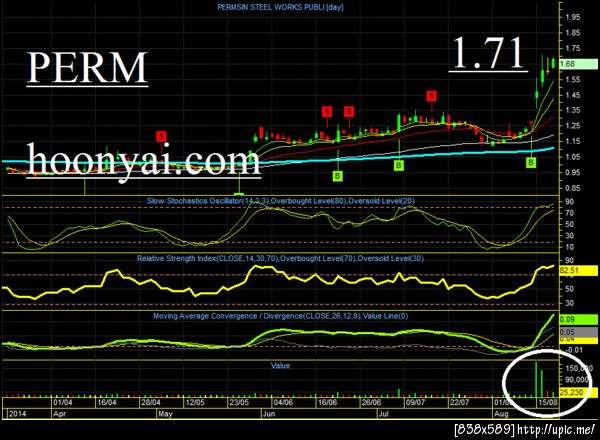
Task: Click the Aug month label
Action: click(501, 414)
